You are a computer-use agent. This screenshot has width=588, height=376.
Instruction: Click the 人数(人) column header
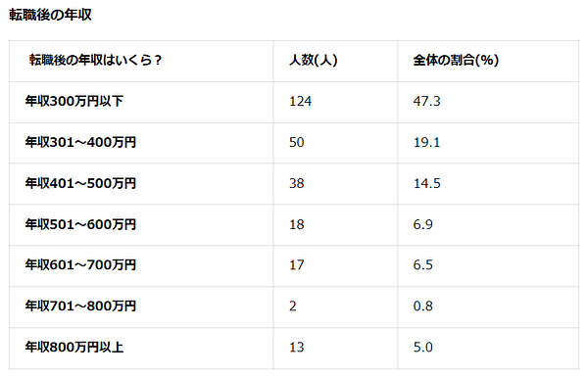(314, 60)
